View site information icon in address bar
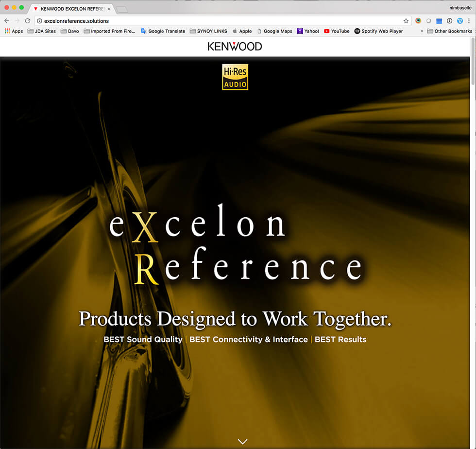The width and height of the screenshot is (476, 449). coord(39,21)
